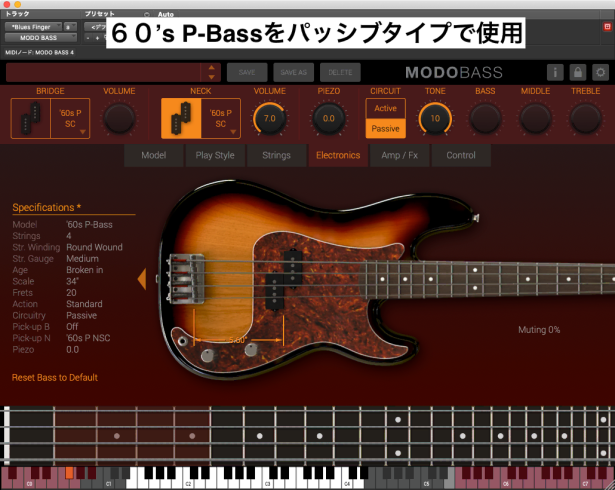Open neck pickup '60s P SC dropdown
The width and height of the screenshot is (615, 490).
221,118
